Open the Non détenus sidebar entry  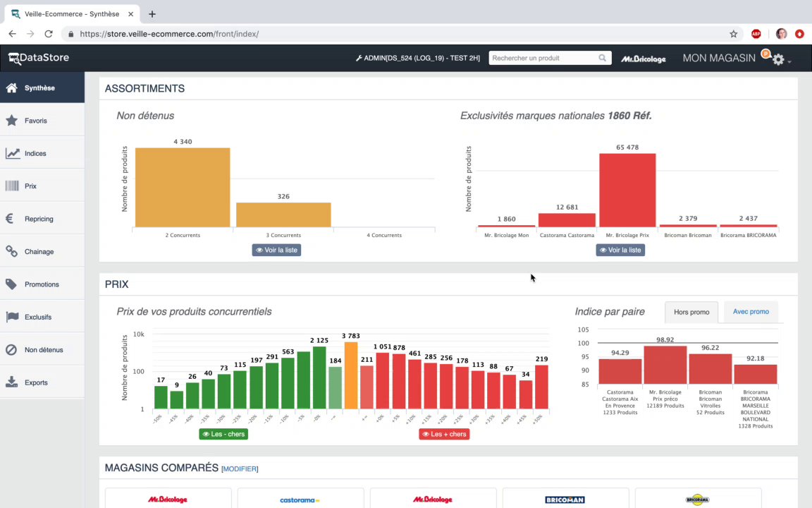pyautogui.click(x=42, y=350)
